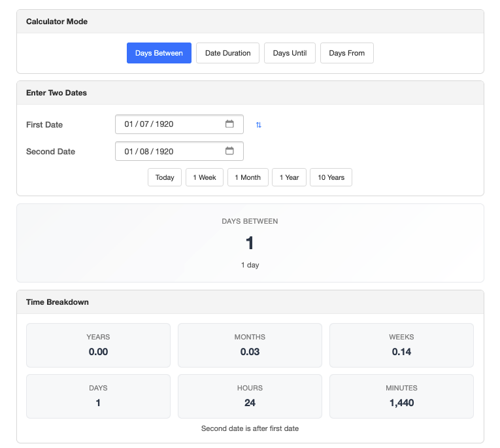Screen dimensions: 500x448
Task: Focus the month field of First Date
Action: tap(129, 124)
